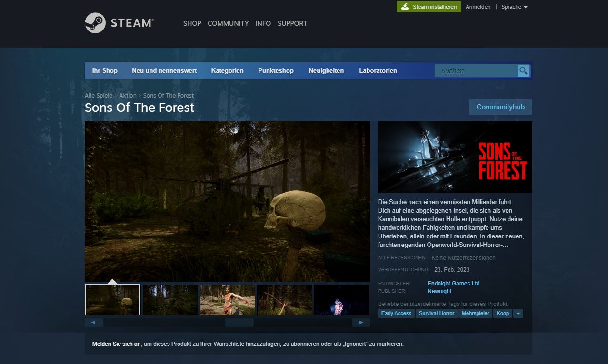Click the Newnight publisher link
The height and width of the screenshot is (364, 608).
pos(439,291)
